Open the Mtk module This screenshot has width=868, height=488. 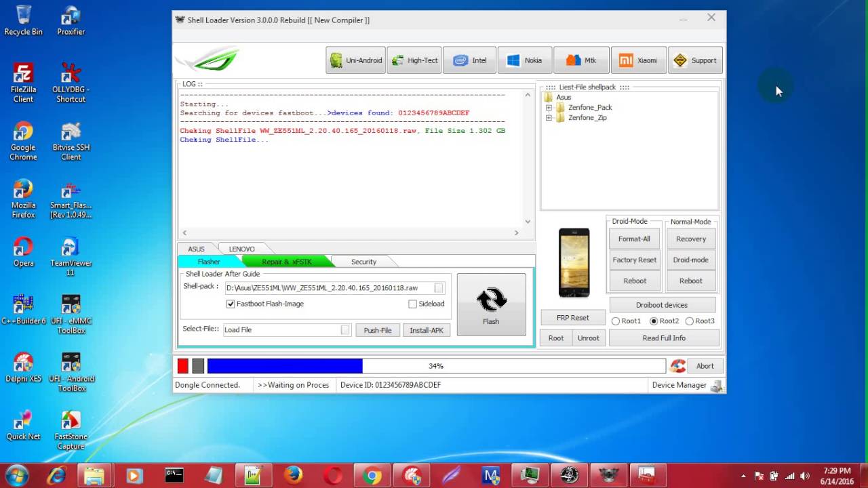[x=581, y=60]
